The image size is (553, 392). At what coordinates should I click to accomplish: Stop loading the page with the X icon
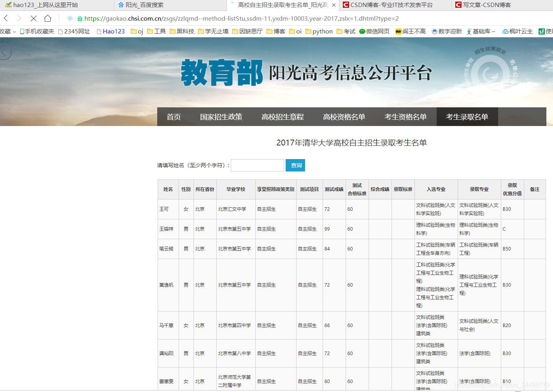(33, 18)
